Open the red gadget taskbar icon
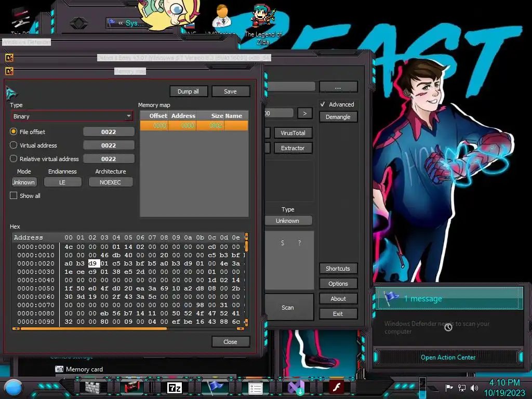This screenshot has height=399, width=532. coord(131,388)
